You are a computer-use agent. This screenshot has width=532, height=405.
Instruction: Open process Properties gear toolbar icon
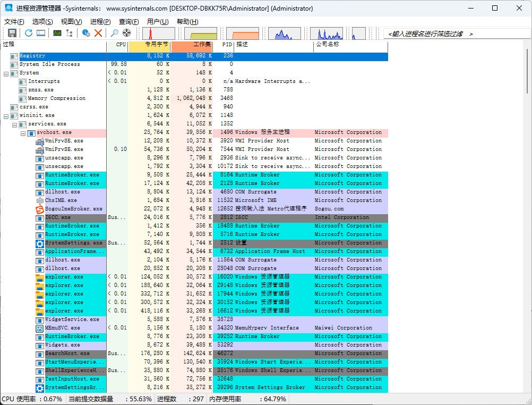(86, 33)
